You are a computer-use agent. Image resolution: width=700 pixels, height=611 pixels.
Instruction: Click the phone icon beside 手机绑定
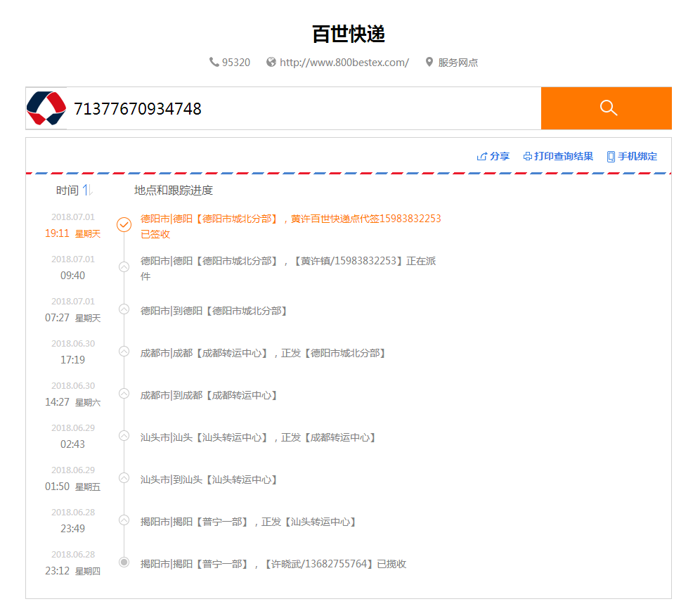click(x=611, y=157)
